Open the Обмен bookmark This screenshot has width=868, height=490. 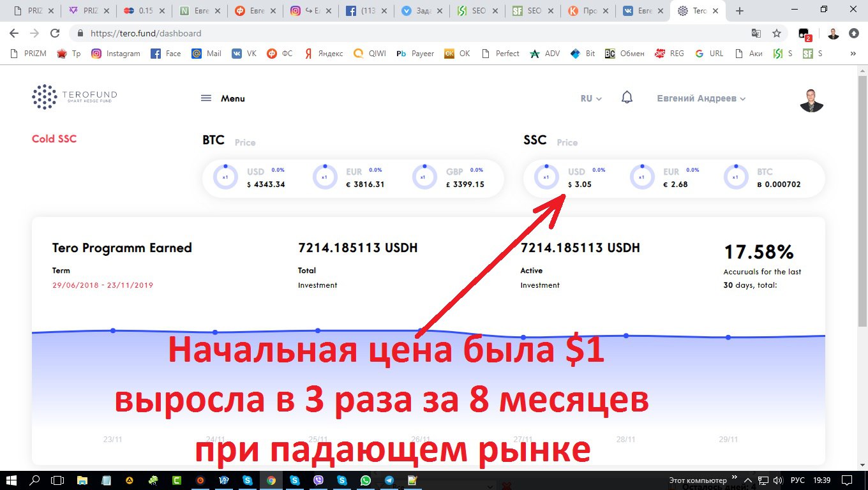[x=624, y=54]
